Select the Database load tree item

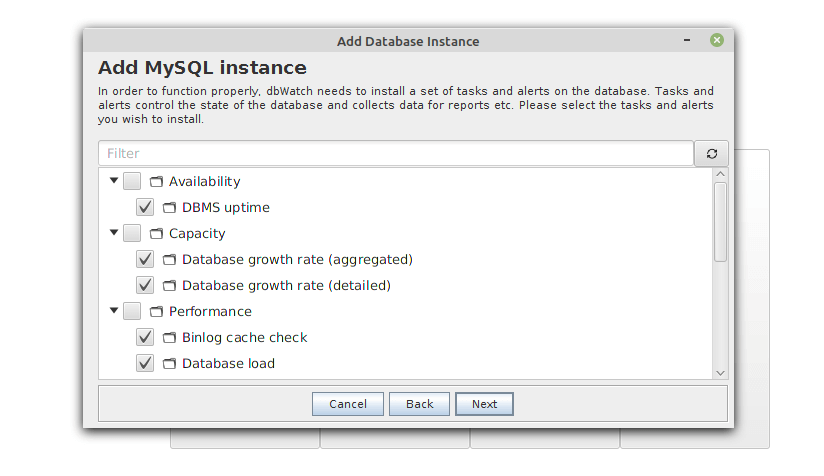click(x=228, y=364)
